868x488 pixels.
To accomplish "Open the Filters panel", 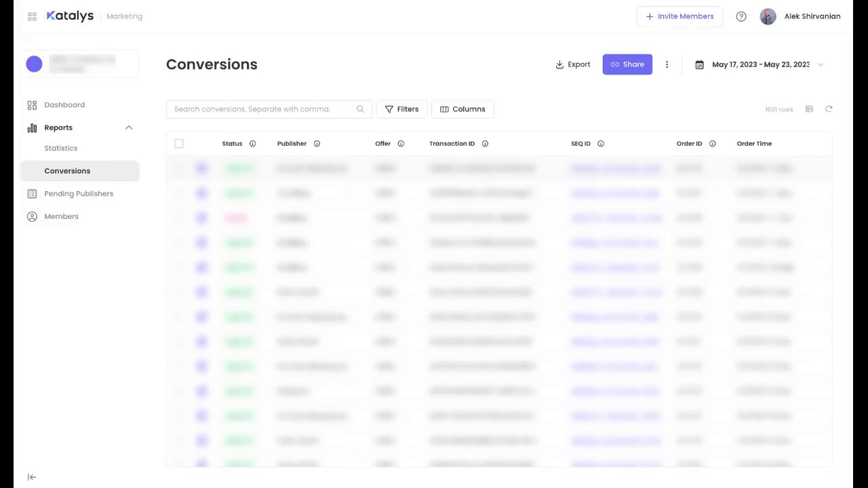I will (x=401, y=109).
